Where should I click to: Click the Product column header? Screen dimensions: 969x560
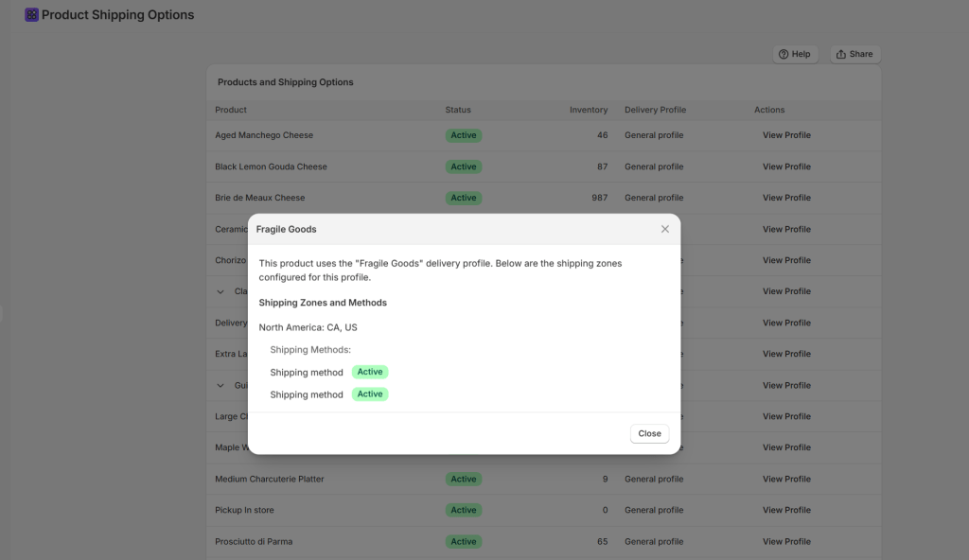pyautogui.click(x=231, y=110)
